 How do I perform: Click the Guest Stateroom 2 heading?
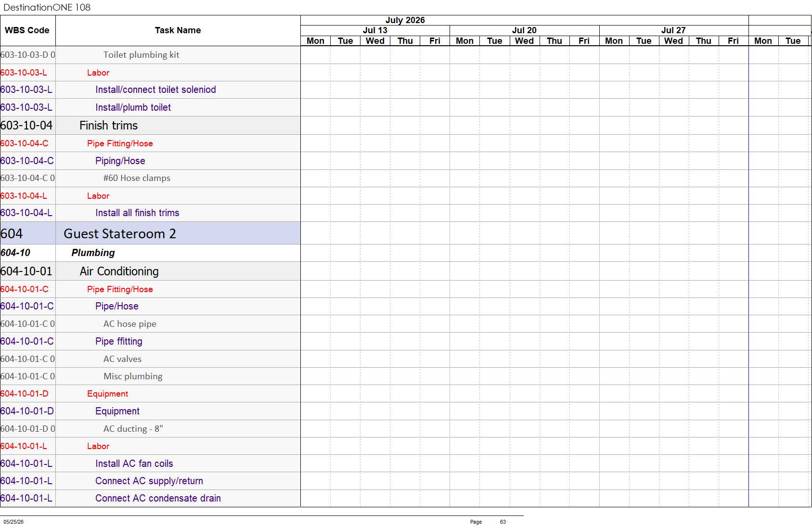(x=120, y=234)
